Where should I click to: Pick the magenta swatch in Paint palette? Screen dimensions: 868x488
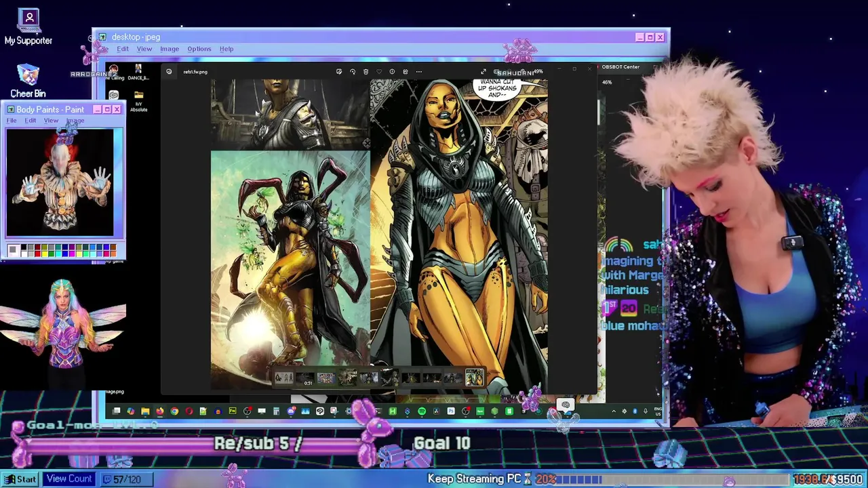coord(72,253)
